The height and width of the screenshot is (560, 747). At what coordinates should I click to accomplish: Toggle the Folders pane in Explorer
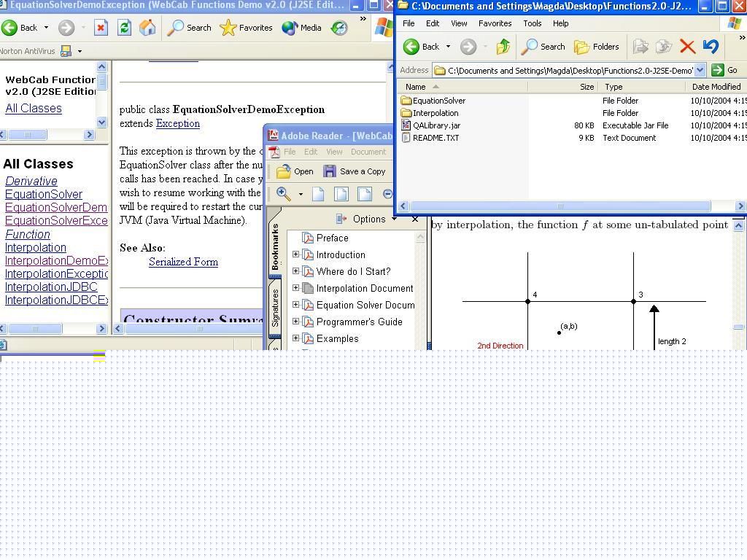point(597,47)
